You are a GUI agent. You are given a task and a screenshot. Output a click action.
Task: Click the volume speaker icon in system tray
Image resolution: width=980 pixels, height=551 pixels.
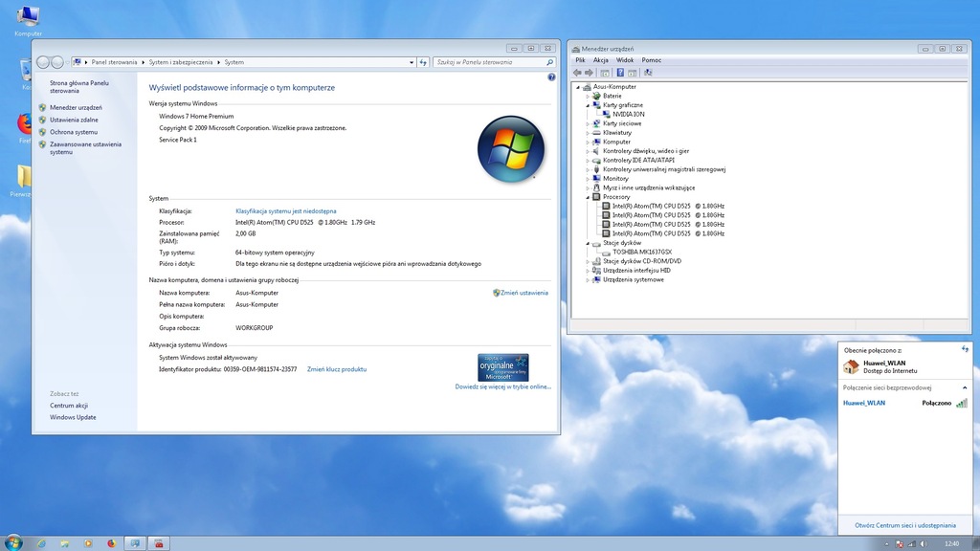[x=924, y=544]
